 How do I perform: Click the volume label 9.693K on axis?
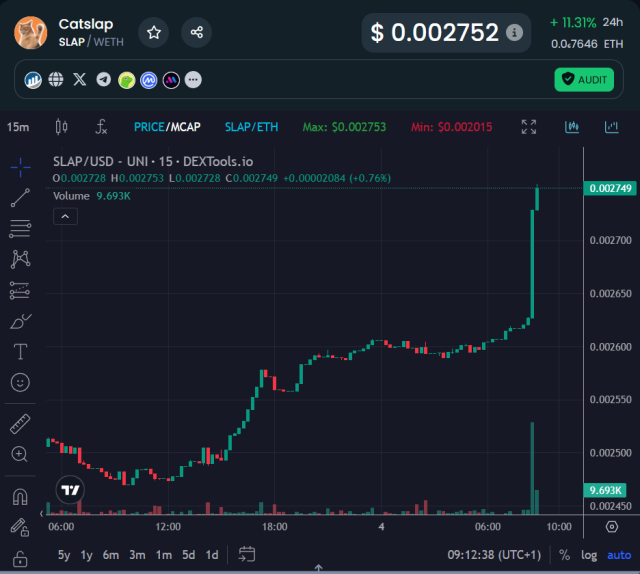click(x=605, y=490)
